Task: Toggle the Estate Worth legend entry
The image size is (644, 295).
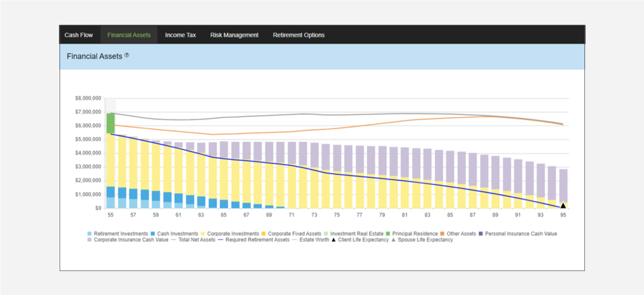Action: (312, 240)
